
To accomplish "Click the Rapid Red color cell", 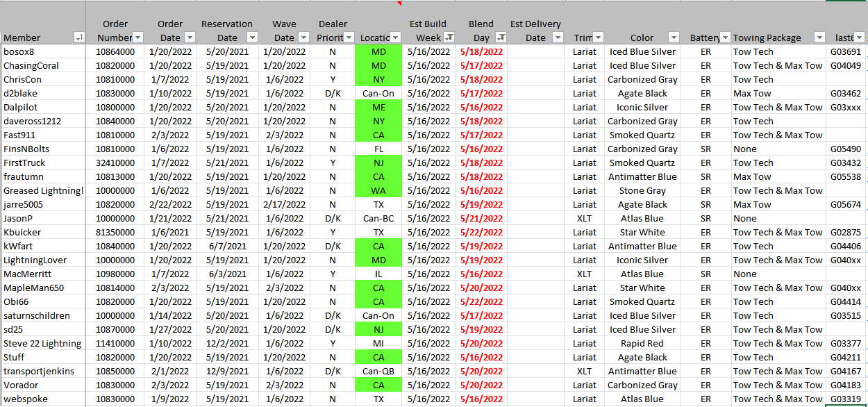I will tap(642, 343).
